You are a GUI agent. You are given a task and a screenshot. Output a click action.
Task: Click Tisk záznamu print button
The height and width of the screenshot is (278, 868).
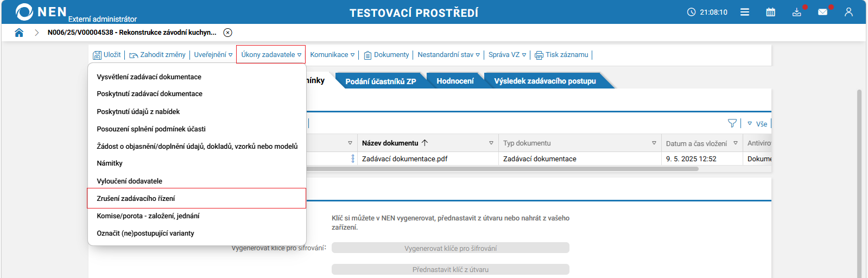(x=562, y=55)
